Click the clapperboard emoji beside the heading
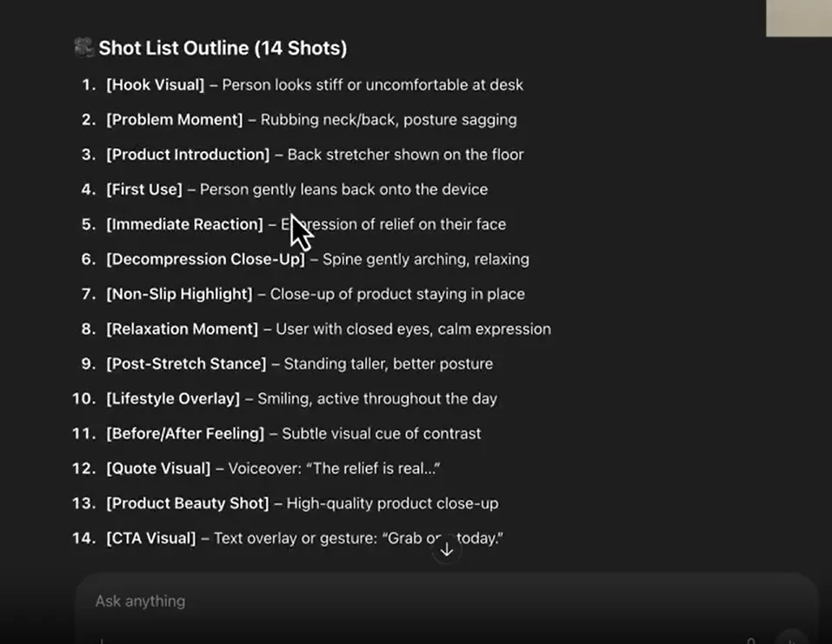 point(83,48)
